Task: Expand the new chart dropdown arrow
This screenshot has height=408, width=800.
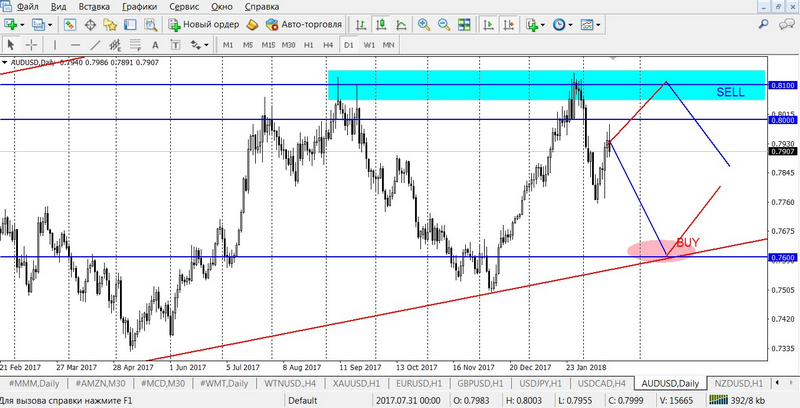Action: point(22,24)
